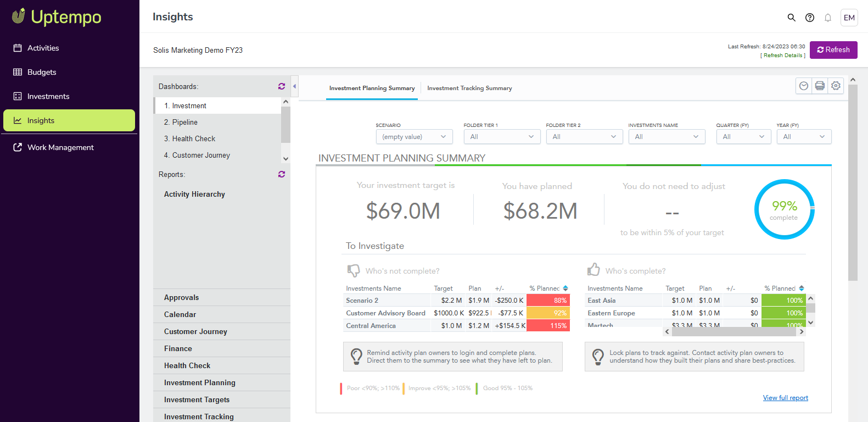Viewport: 868px width, 422px height.
Task: Select the 4. Customer Journey dashboard
Action: [x=217, y=155]
